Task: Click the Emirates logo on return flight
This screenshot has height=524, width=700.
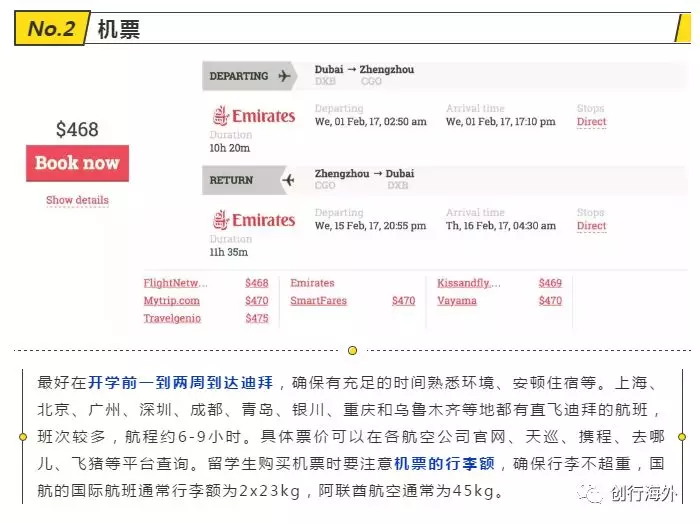Action: (253, 220)
